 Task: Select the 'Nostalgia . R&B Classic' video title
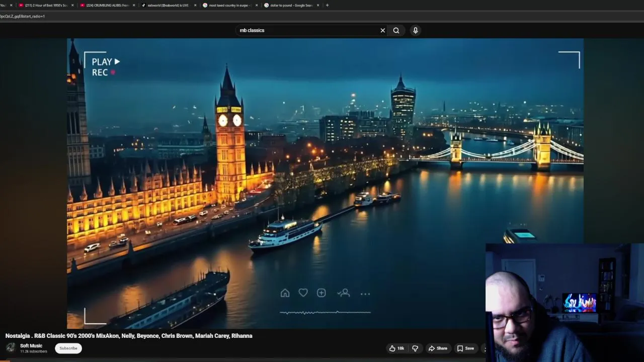pyautogui.click(x=129, y=335)
